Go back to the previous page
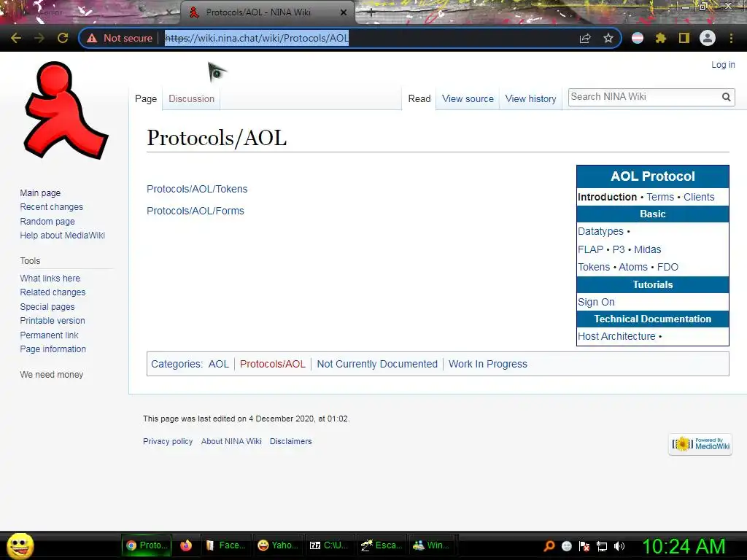The image size is (747, 560). pyautogui.click(x=16, y=38)
